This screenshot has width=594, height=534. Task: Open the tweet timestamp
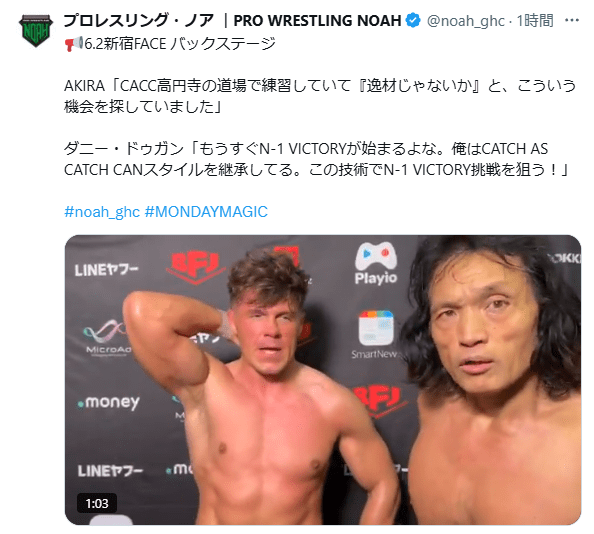click(535, 20)
